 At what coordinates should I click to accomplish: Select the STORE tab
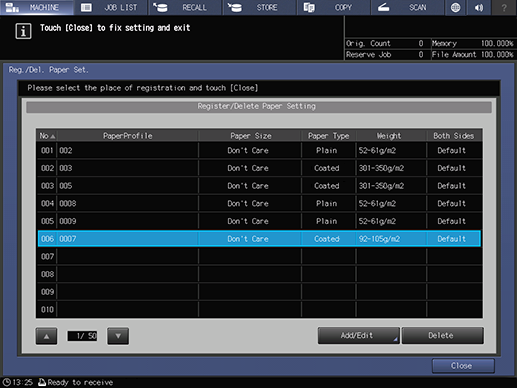click(259, 7)
